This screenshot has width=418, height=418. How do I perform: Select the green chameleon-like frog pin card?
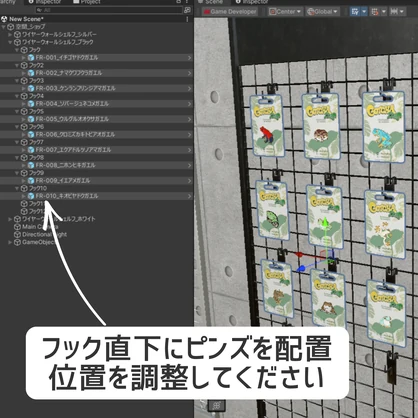pos(272,210)
